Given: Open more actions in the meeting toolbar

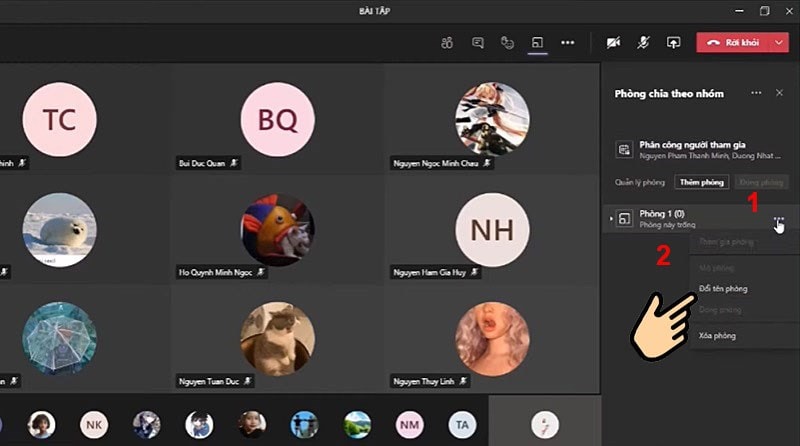Looking at the screenshot, I should 567,43.
